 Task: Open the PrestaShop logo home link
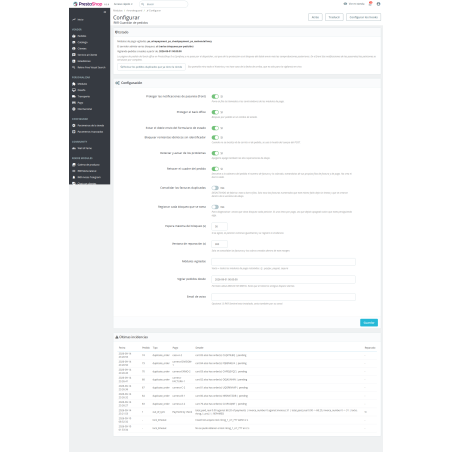tap(88, 4)
